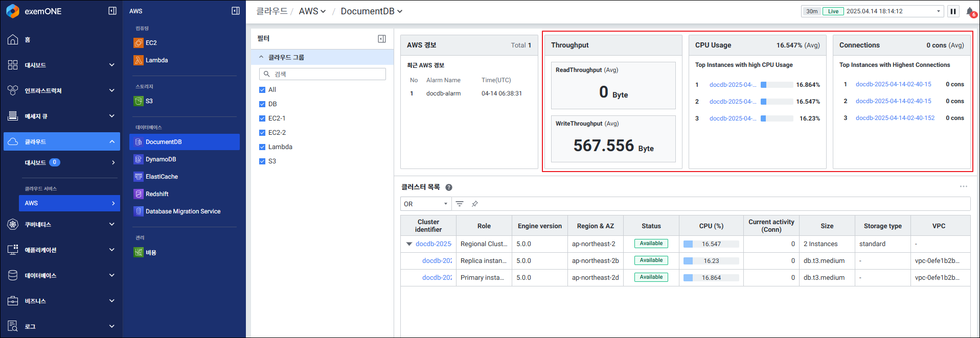Open the DocumentDB breadcrumb dropdown
The image size is (980, 338).
click(371, 11)
